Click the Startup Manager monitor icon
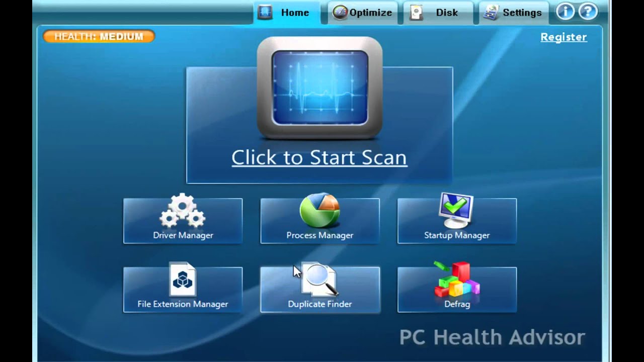Screen dimensions: 644x362 point(456,210)
